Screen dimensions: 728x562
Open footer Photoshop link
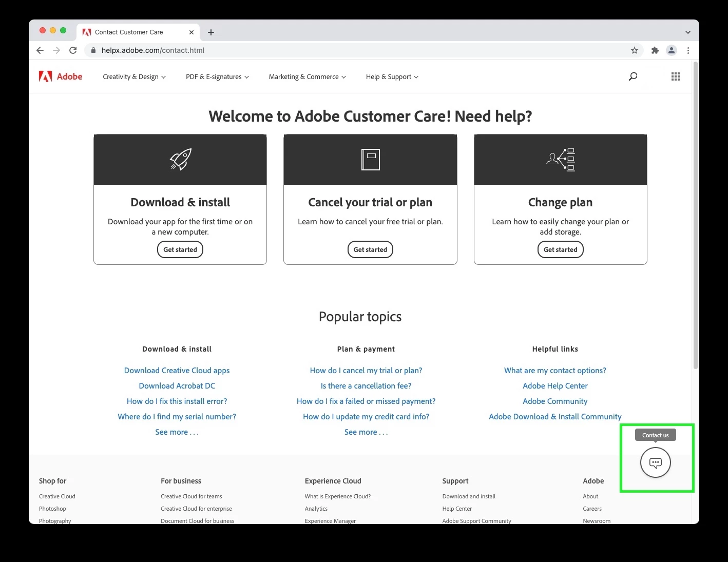[52, 509]
